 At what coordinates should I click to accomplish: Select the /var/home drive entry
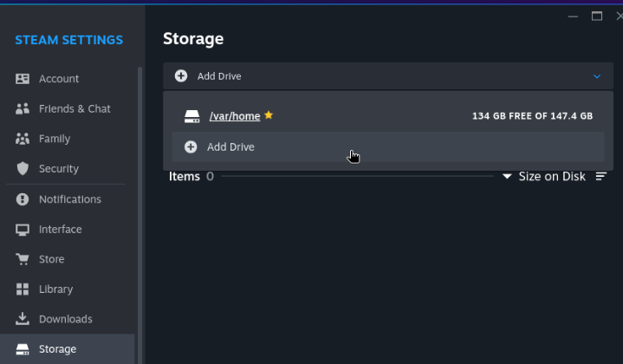click(235, 116)
